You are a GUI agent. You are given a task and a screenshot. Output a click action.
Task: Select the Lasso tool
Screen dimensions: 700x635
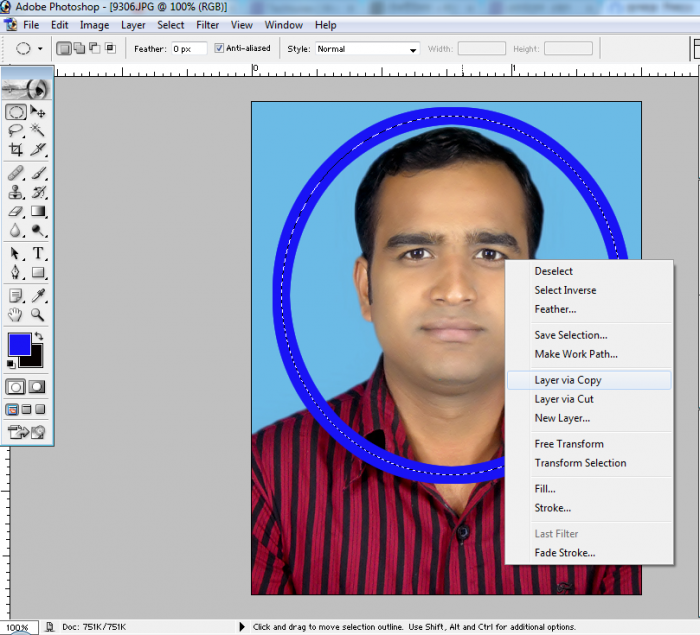16,130
